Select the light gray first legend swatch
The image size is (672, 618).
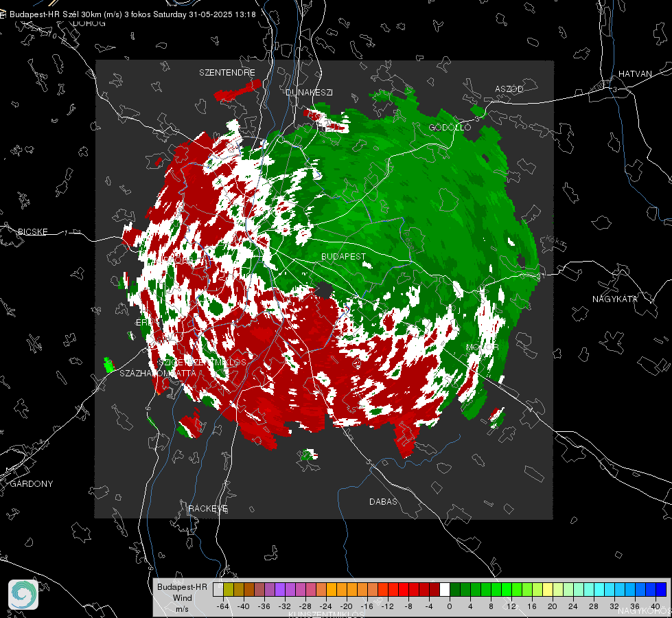pyautogui.click(x=218, y=590)
